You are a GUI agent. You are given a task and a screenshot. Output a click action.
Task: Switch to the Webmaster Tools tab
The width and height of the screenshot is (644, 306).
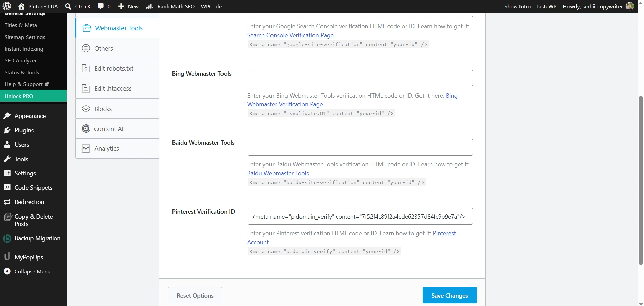117,28
